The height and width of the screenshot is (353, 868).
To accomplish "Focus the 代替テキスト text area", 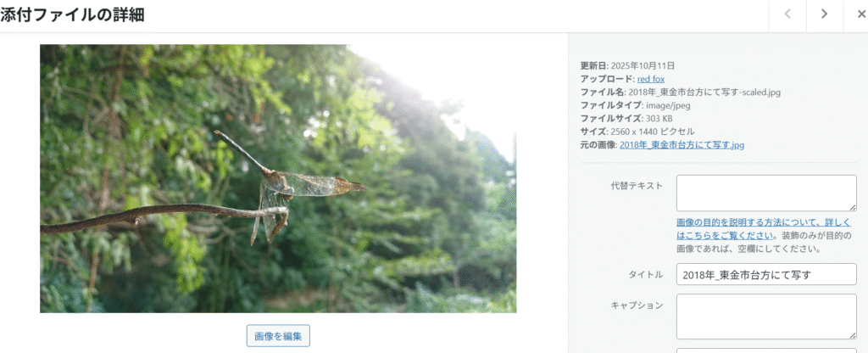I will pos(766,193).
